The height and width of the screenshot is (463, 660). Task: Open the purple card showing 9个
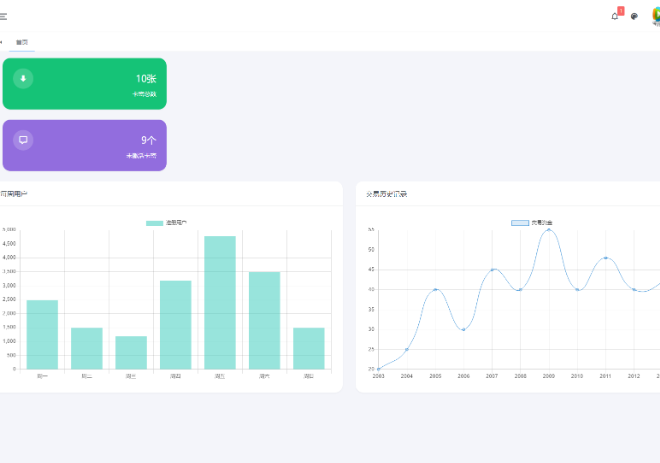(85, 146)
